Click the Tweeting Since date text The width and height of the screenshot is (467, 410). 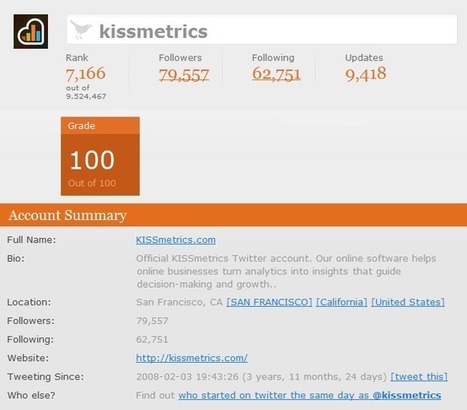261,377
